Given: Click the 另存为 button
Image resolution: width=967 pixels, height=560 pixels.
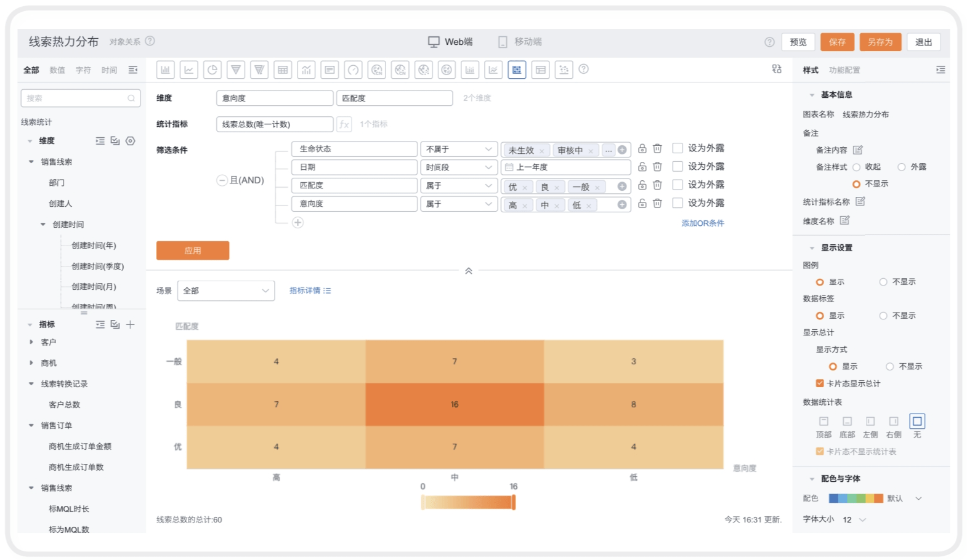Looking at the screenshot, I should 880,42.
